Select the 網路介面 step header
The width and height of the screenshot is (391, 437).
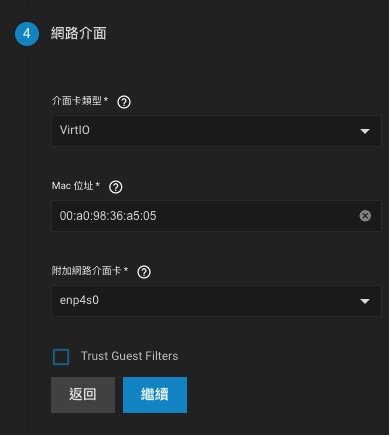(79, 34)
